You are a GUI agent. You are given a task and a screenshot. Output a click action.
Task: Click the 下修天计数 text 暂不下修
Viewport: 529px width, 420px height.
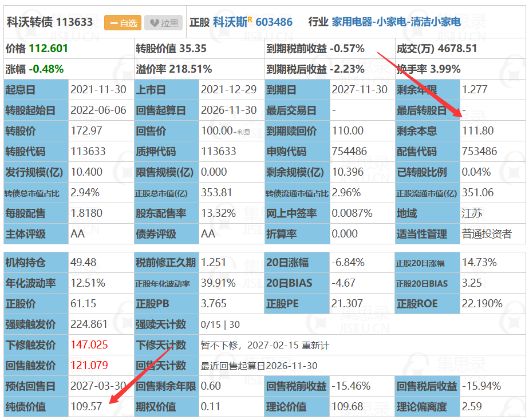(219, 345)
